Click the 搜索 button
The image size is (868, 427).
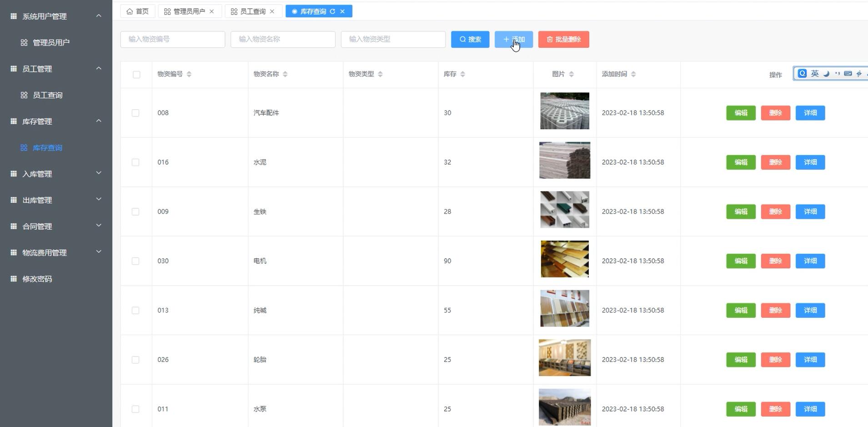click(x=470, y=39)
